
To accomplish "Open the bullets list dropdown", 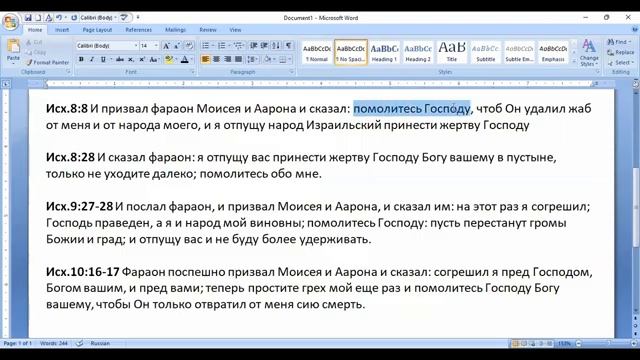I will [x=213, y=45].
